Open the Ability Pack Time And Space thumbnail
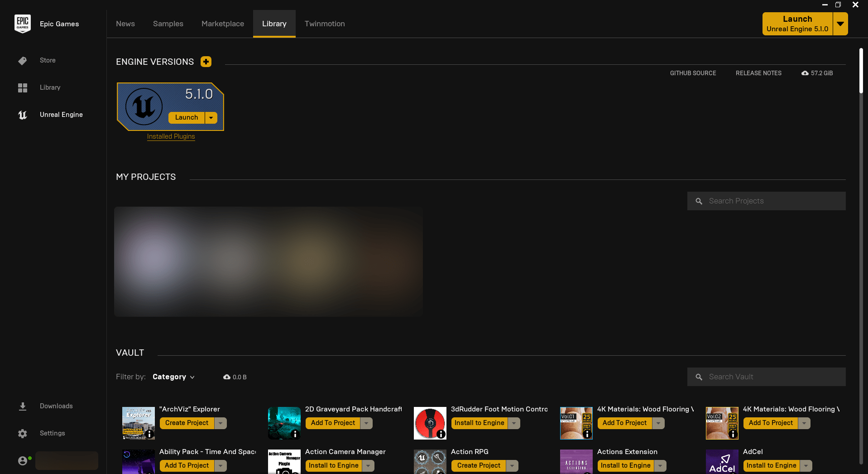868x474 pixels. pyautogui.click(x=139, y=462)
